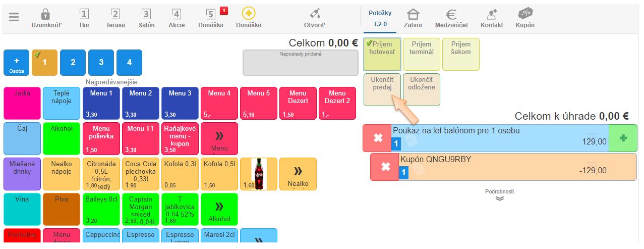Open the hamburger menu
The height and width of the screenshot is (249, 644).
14,17
